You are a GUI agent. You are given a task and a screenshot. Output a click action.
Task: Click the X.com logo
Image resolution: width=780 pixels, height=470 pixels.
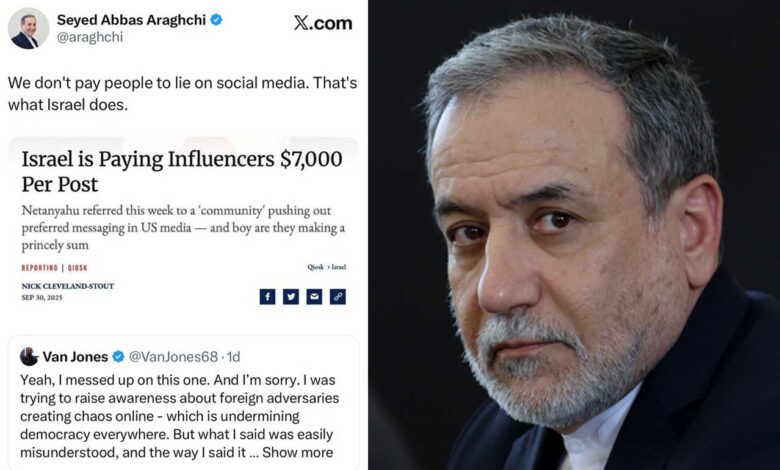click(x=322, y=24)
